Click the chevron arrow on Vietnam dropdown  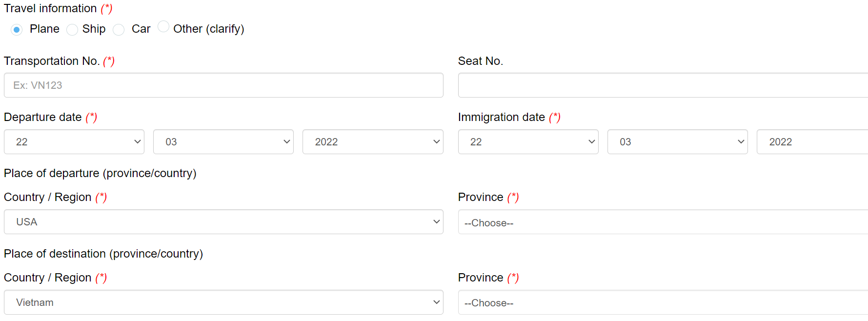click(x=436, y=302)
